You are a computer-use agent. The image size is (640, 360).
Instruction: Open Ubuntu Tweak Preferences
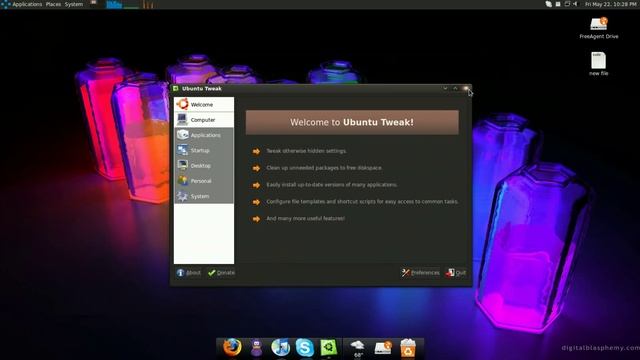tap(420, 273)
